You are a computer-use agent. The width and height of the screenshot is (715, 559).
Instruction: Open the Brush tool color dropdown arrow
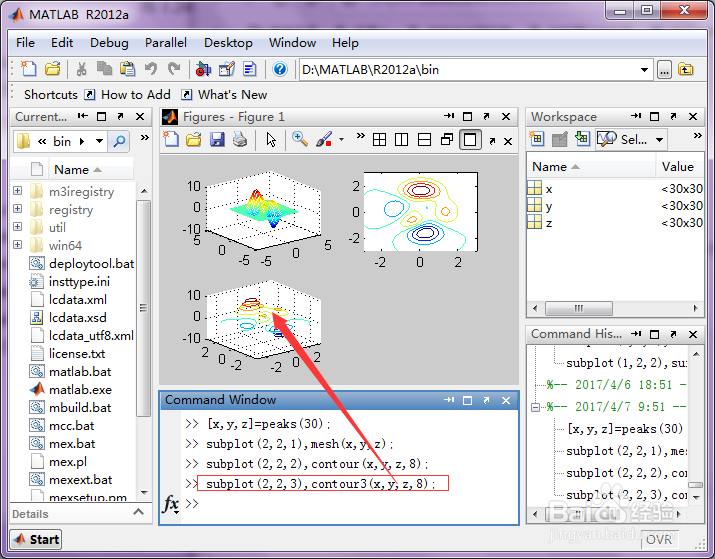341,140
